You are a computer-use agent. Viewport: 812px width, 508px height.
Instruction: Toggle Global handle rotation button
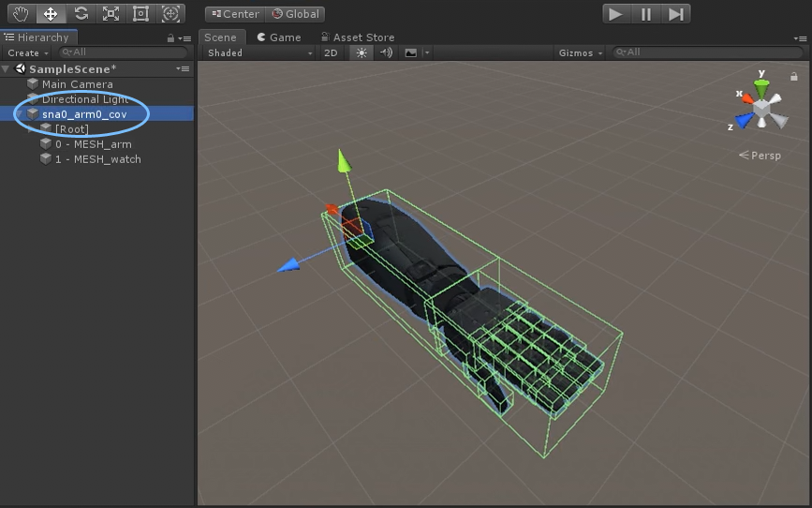point(295,14)
